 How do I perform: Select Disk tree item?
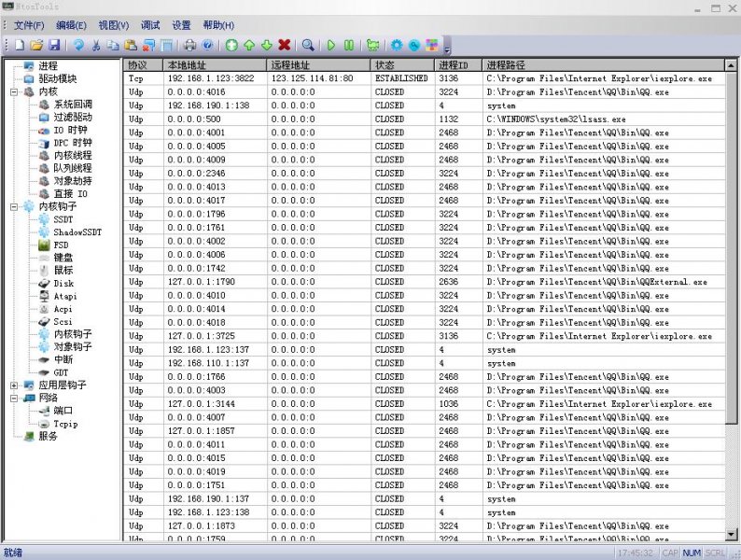point(63,283)
